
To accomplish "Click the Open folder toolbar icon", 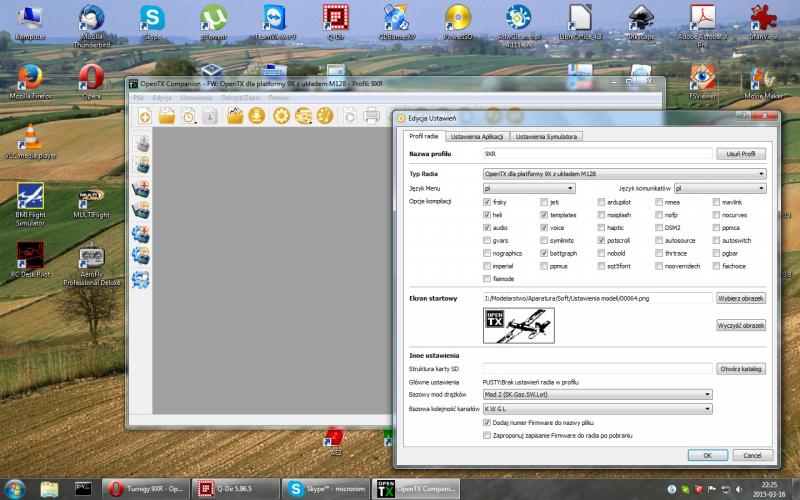I will coord(166,116).
